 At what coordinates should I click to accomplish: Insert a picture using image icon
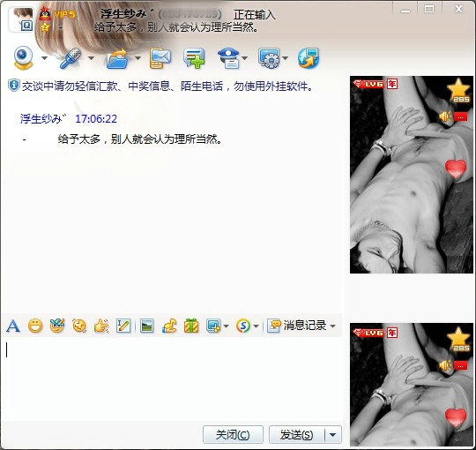(x=147, y=326)
